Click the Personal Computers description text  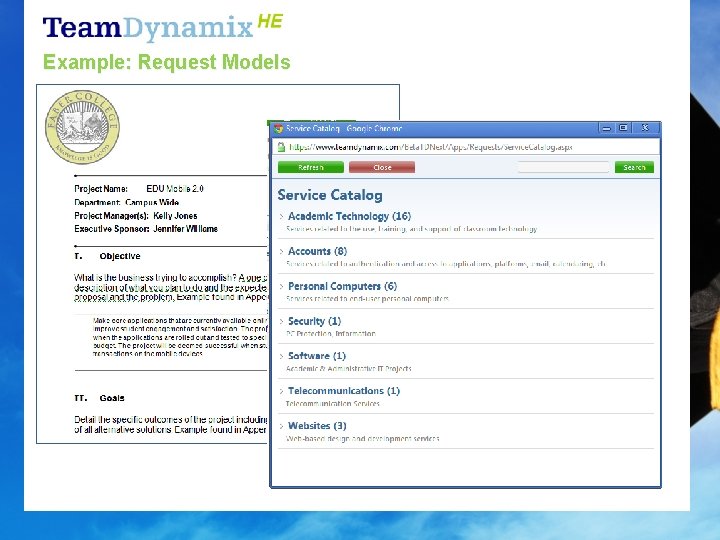[x=367, y=298]
